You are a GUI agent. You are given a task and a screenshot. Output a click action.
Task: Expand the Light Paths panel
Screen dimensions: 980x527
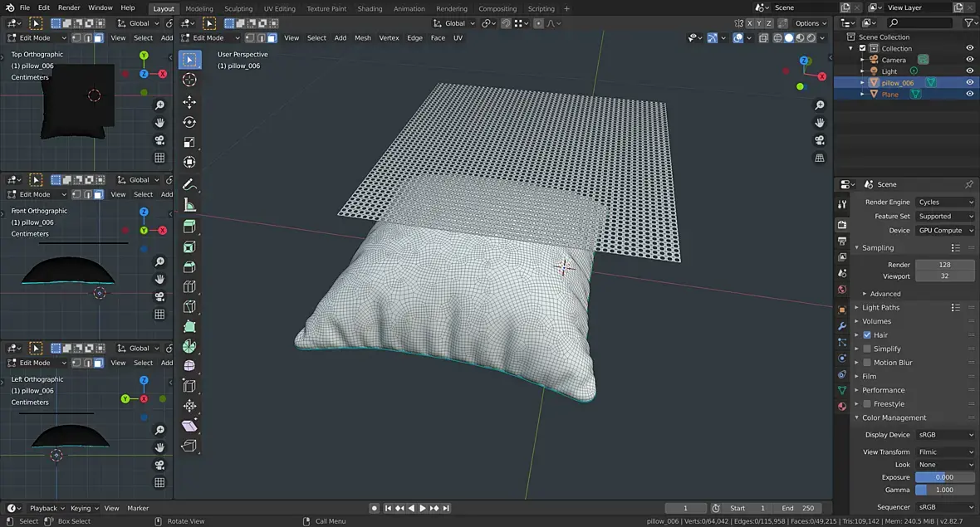[x=880, y=307]
